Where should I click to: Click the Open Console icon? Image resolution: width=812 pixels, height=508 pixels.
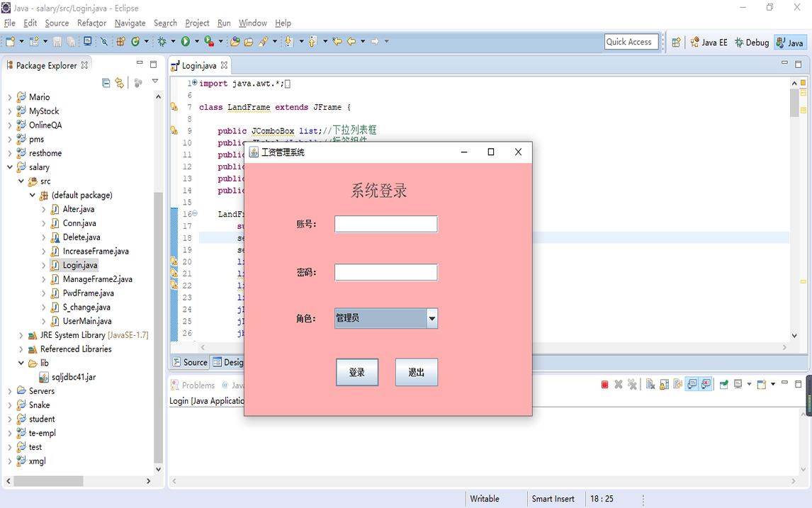click(761, 384)
